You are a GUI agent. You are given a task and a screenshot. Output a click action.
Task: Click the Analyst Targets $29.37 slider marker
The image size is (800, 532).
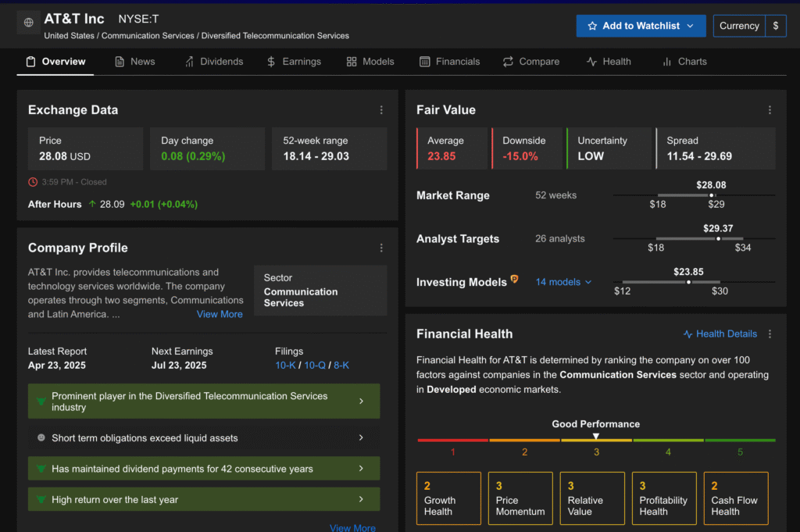coord(719,239)
